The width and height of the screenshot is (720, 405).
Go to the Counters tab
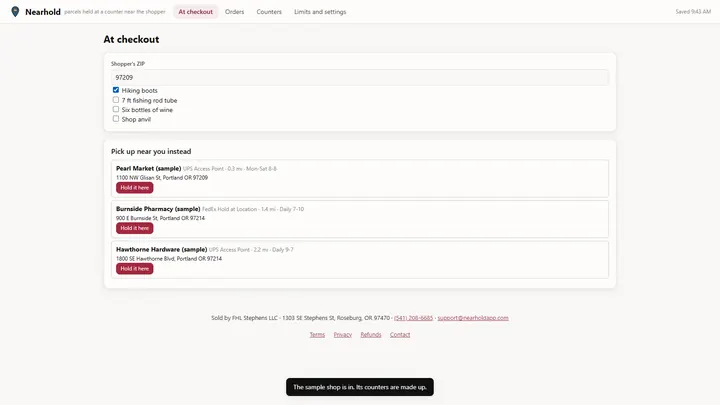pyautogui.click(x=269, y=12)
